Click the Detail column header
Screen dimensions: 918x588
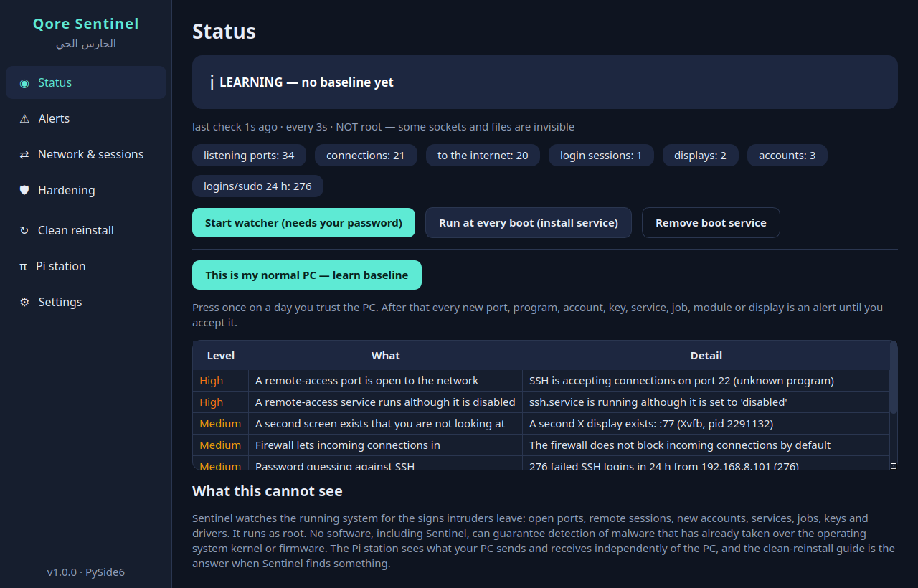(706, 356)
